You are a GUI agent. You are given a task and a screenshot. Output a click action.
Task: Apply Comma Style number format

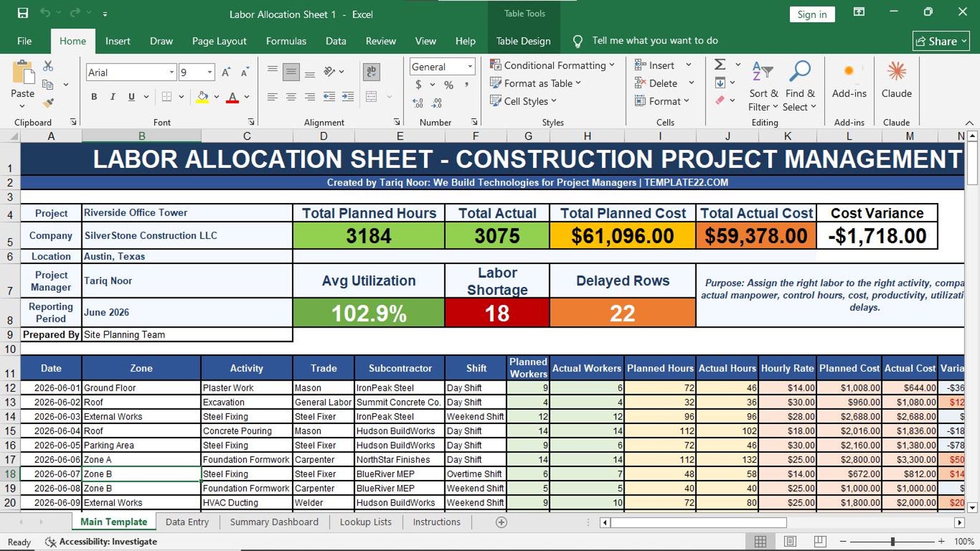coord(467,85)
